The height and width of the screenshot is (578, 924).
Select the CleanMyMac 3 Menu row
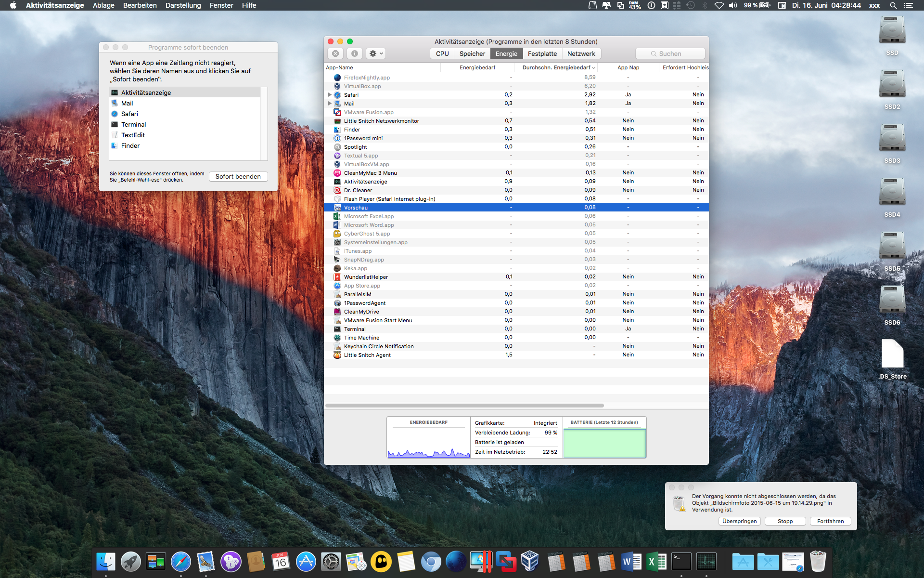(516, 173)
